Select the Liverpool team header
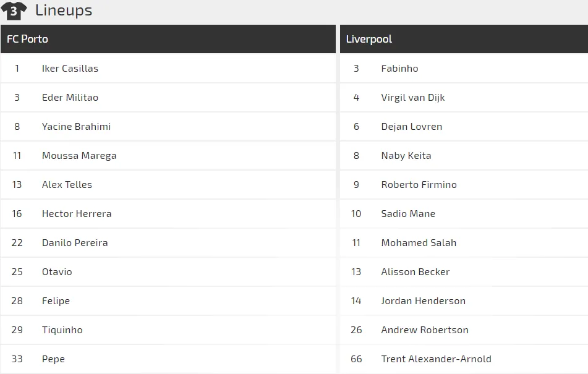The image size is (588, 374). coord(369,39)
